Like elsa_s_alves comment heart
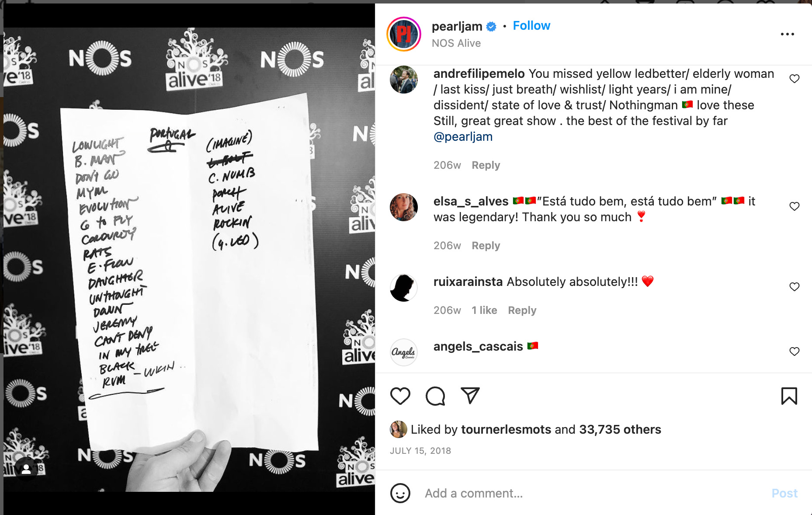Viewport: 812px width, 515px height. click(x=794, y=206)
